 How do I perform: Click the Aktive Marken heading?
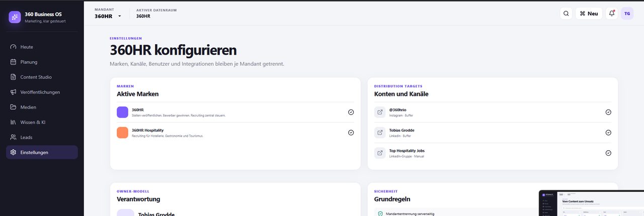tap(138, 94)
